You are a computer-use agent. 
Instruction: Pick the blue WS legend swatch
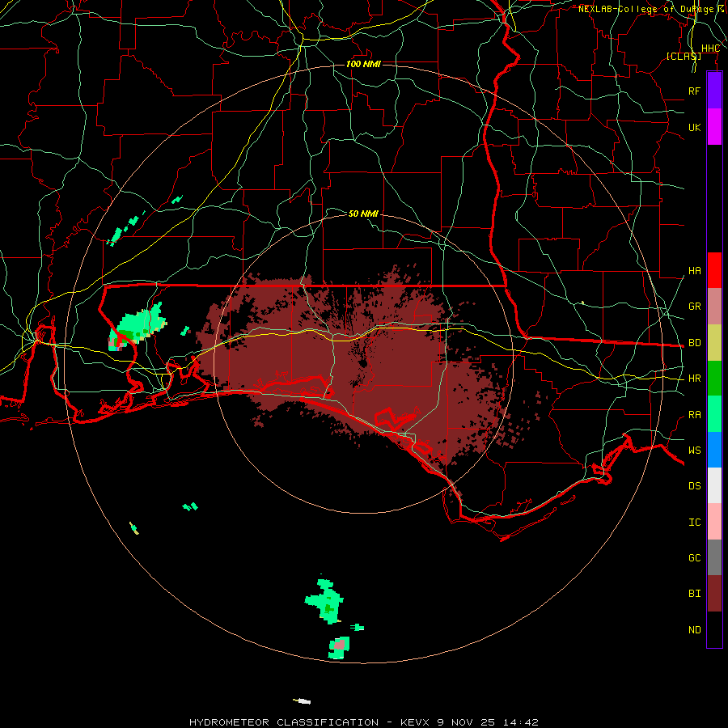click(x=714, y=450)
